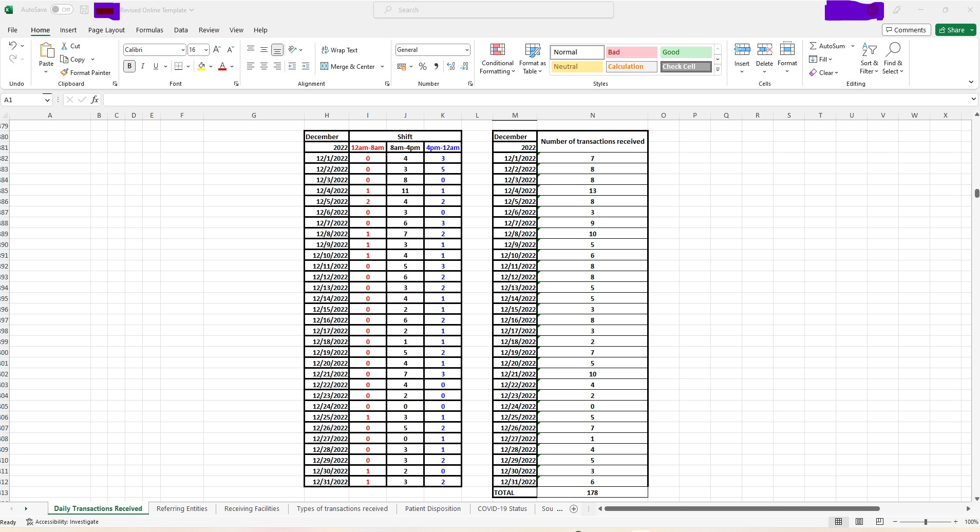Apply the Good cell style swatch
Screen dimensions: 980x532
(686, 52)
